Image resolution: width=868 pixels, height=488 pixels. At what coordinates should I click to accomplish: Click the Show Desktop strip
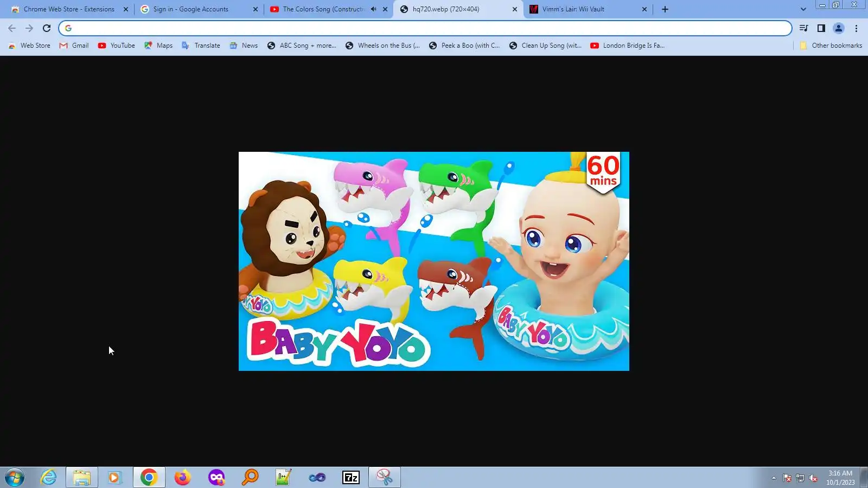tap(864, 478)
